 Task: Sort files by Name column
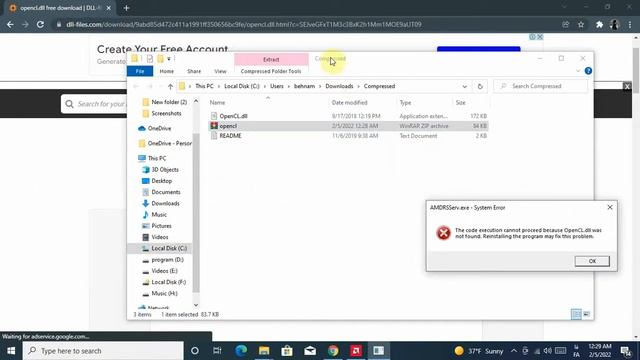(217, 103)
